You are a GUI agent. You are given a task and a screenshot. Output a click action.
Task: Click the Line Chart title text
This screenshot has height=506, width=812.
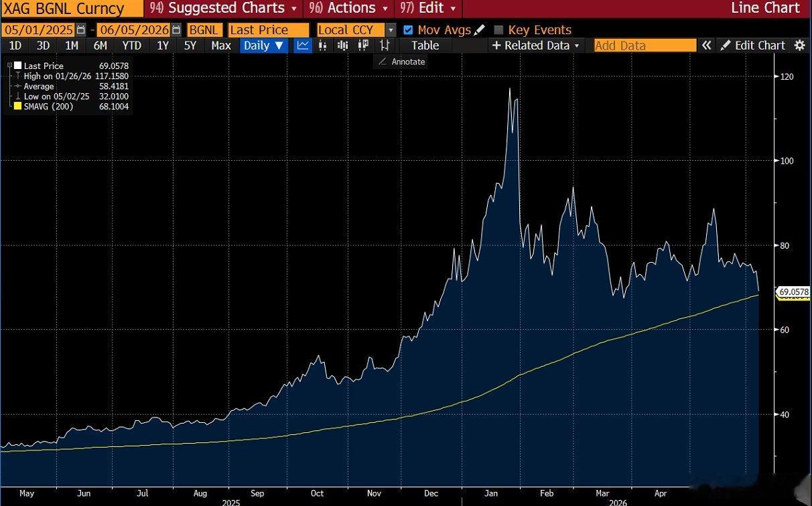coord(765,8)
